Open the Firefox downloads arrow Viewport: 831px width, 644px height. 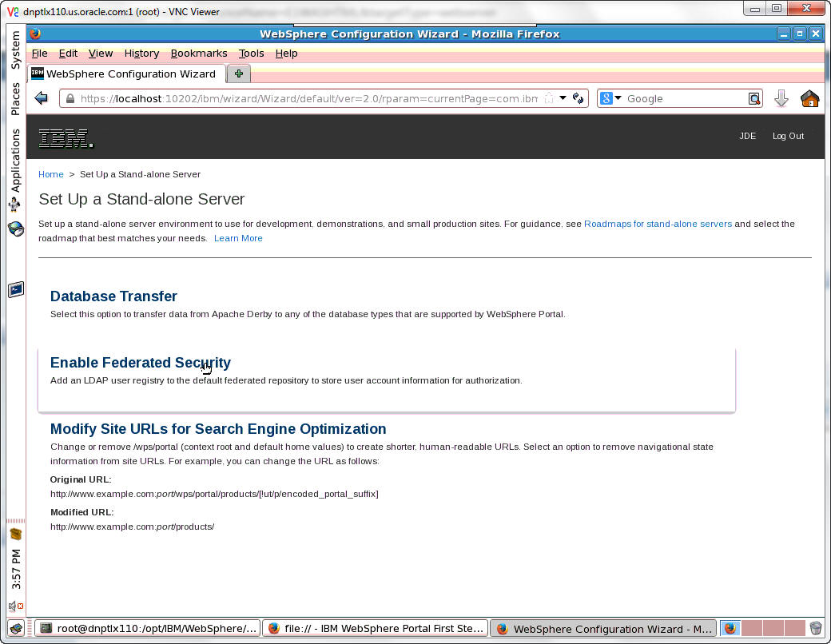781,98
